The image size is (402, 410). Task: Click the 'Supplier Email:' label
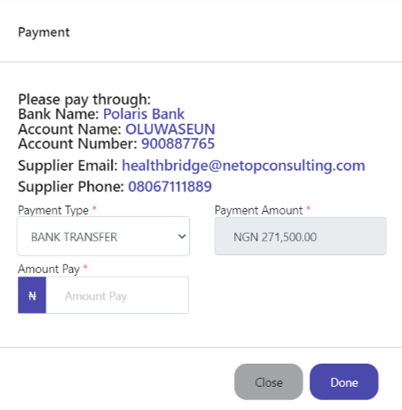[68, 166]
